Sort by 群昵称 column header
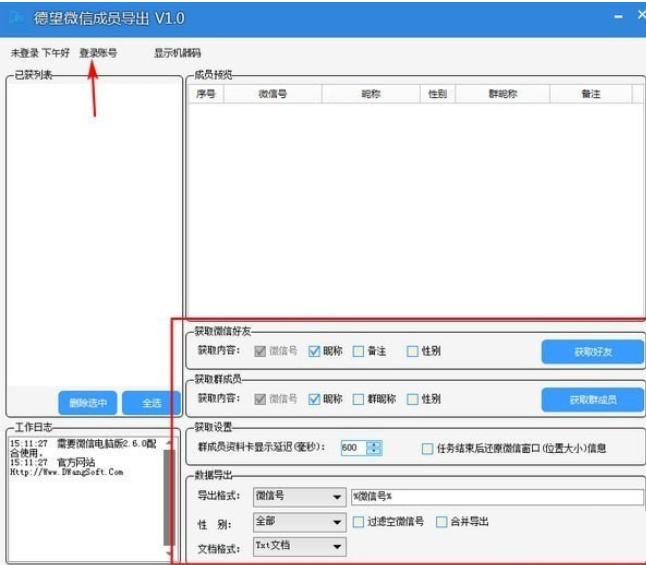This screenshot has height=565, width=646. coord(503,94)
